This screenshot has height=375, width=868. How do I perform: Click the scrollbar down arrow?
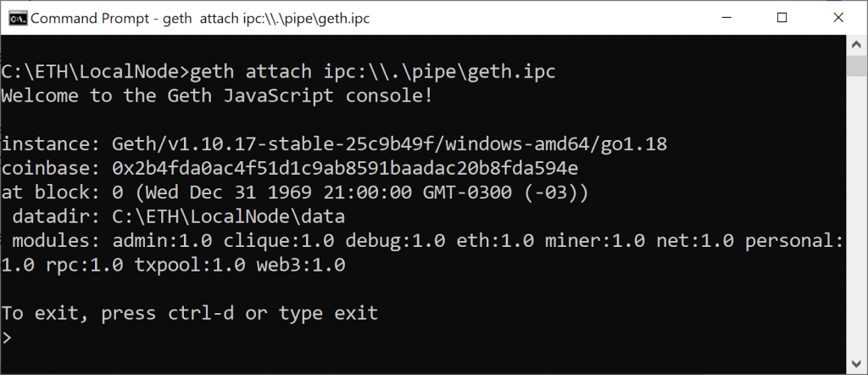(857, 363)
